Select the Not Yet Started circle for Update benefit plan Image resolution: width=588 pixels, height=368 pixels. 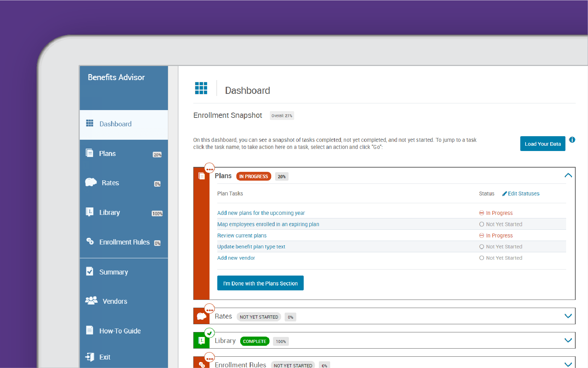481,247
